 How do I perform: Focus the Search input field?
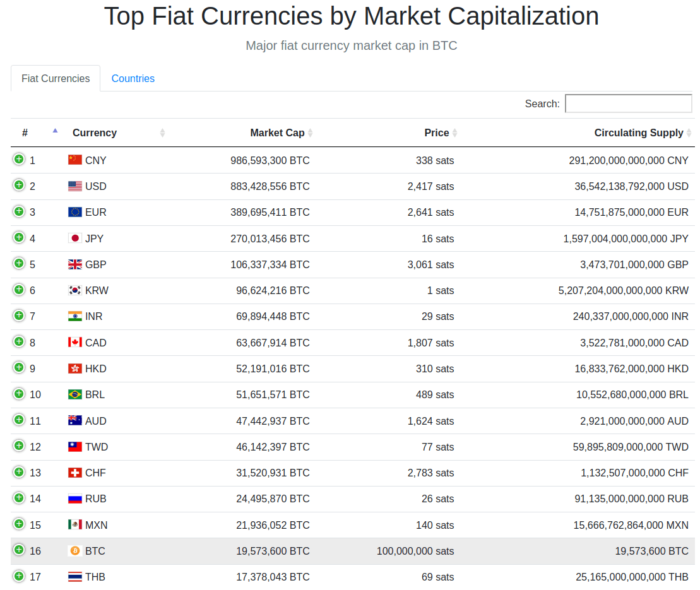coord(628,103)
